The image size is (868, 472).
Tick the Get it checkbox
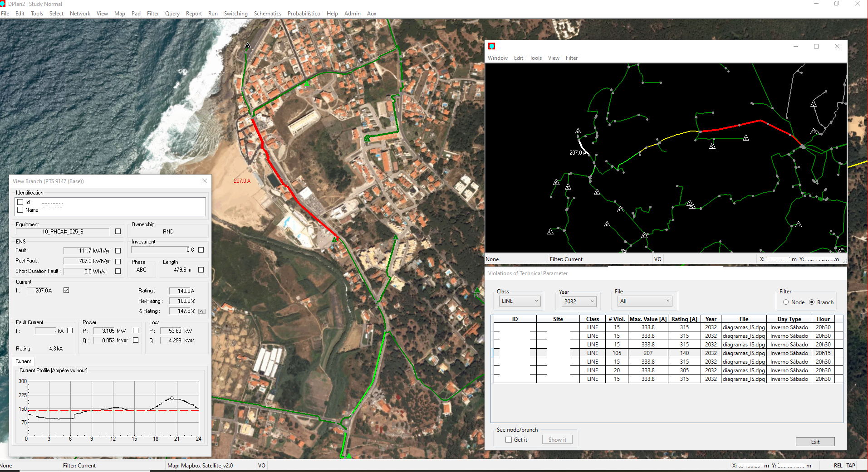tap(509, 440)
